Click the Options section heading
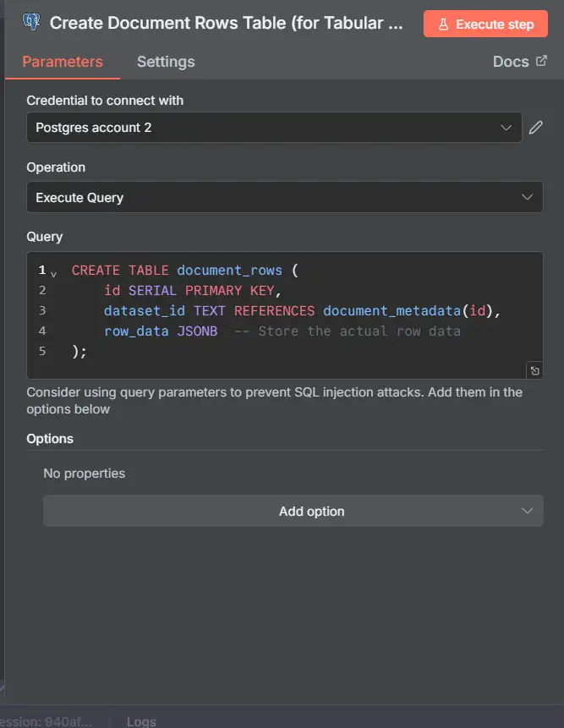Image resolution: width=564 pixels, height=728 pixels. [50, 439]
